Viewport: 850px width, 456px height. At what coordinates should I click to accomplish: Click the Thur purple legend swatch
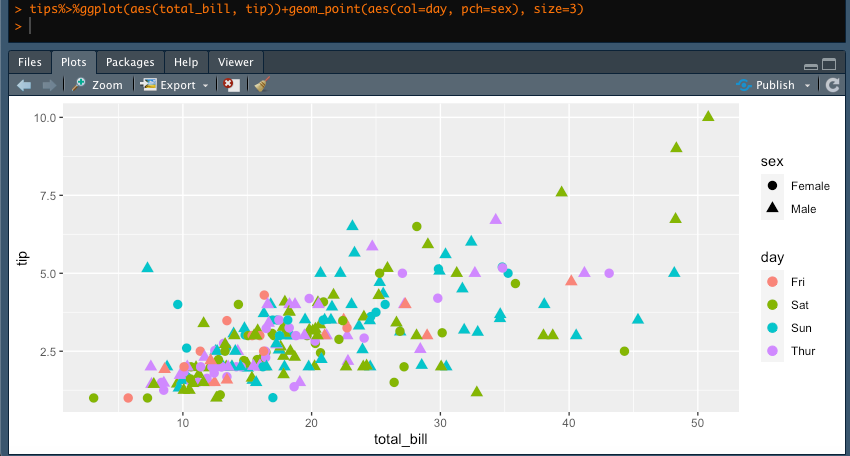(772, 351)
